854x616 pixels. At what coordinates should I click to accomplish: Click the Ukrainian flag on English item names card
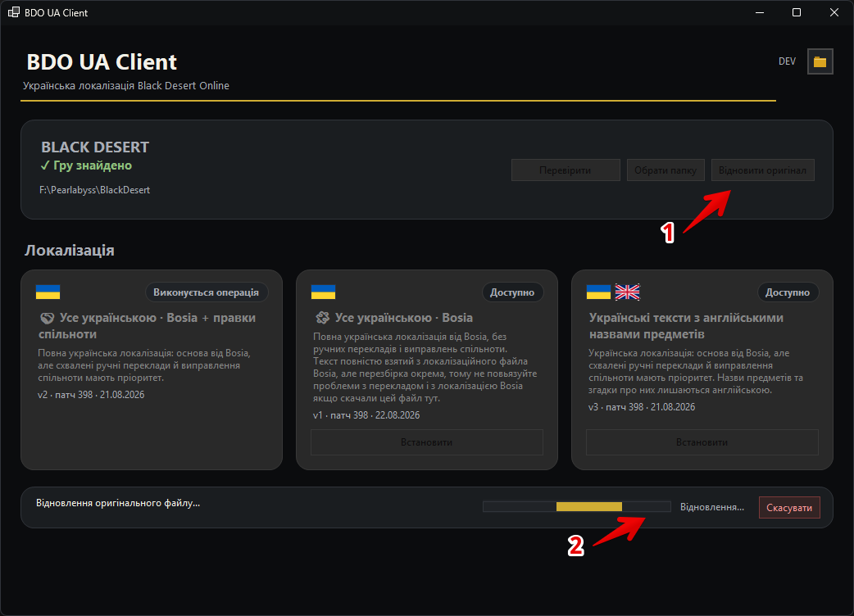[x=598, y=292]
